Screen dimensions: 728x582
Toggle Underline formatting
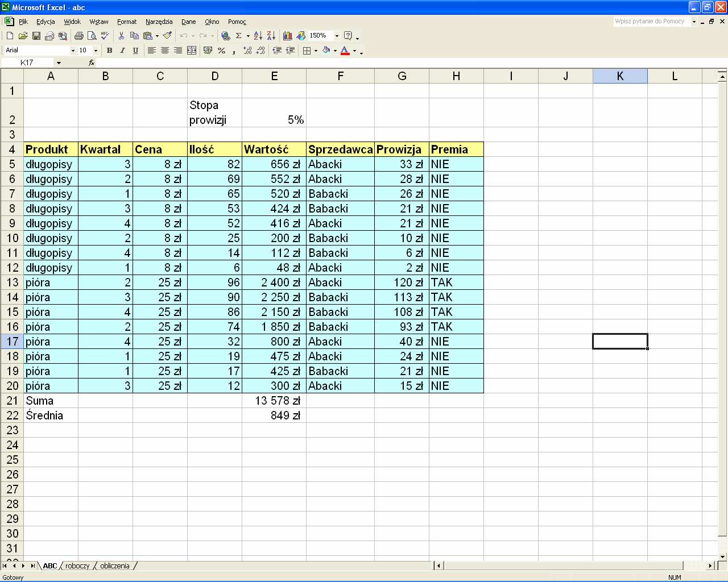click(135, 51)
